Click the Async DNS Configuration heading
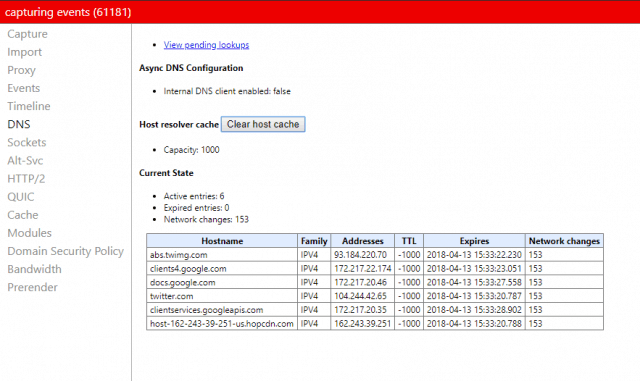Screen dimensions: 640x381 191,68
